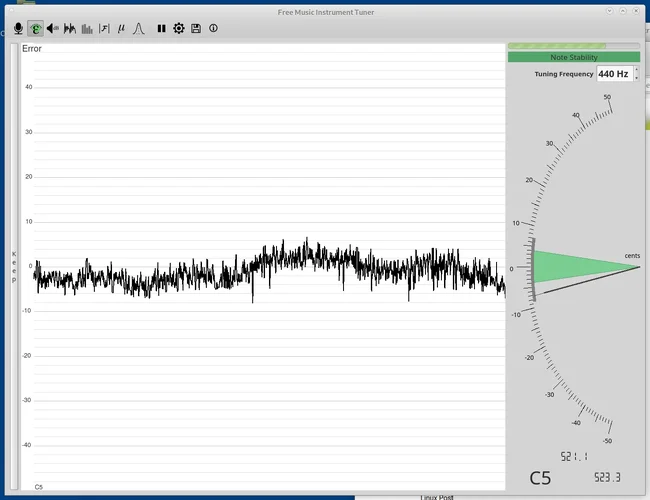Decrease tuning frequency with down arrow

(x=636, y=78)
